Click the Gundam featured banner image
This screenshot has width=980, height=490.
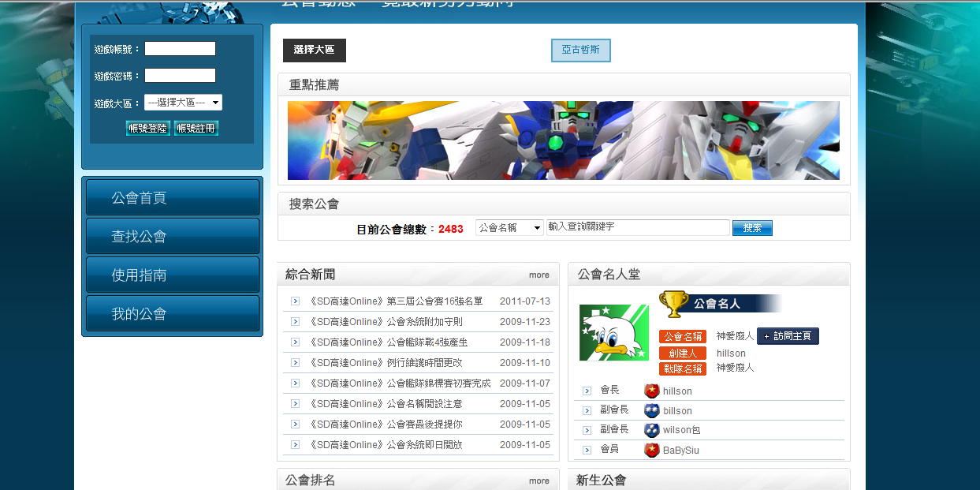point(563,140)
